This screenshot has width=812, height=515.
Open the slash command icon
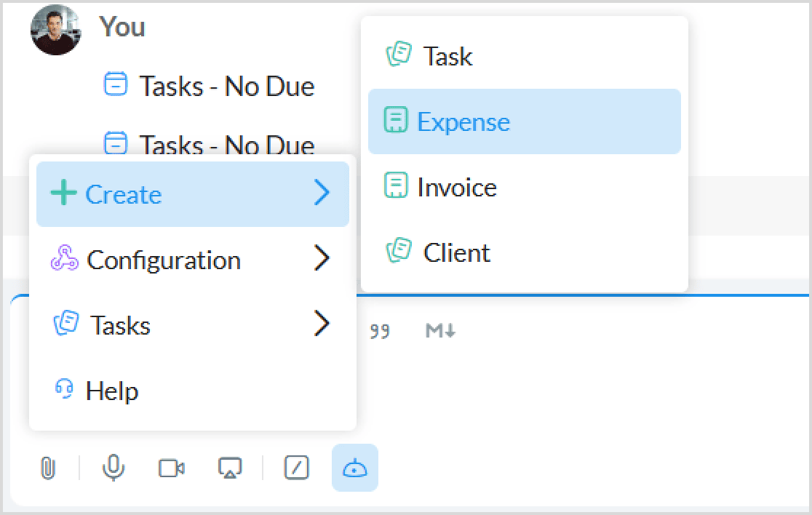click(x=296, y=468)
